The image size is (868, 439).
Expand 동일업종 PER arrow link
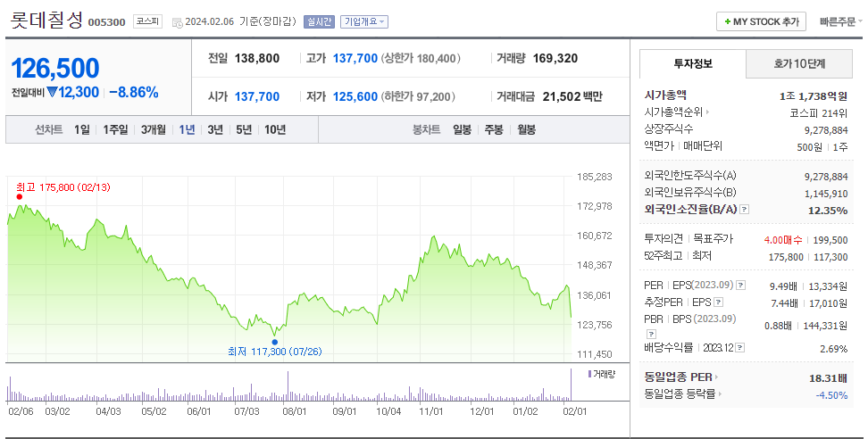pos(716,377)
